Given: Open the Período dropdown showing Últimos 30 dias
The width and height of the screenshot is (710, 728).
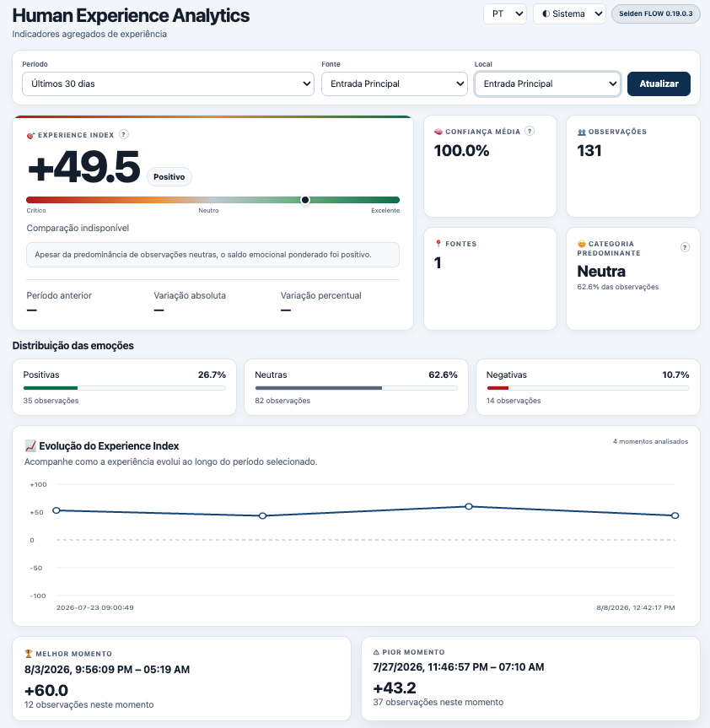Looking at the screenshot, I should pyautogui.click(x=168, y=84).
